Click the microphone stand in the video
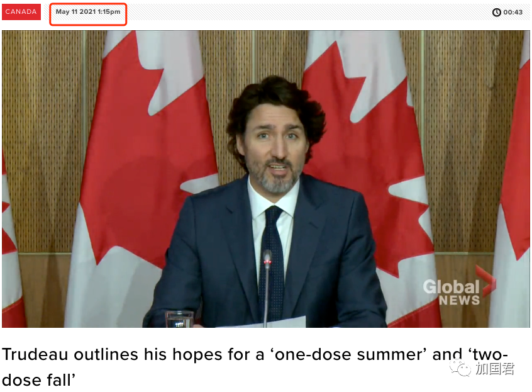The height and width of the screenshot is (392, 532). point(267,292)
